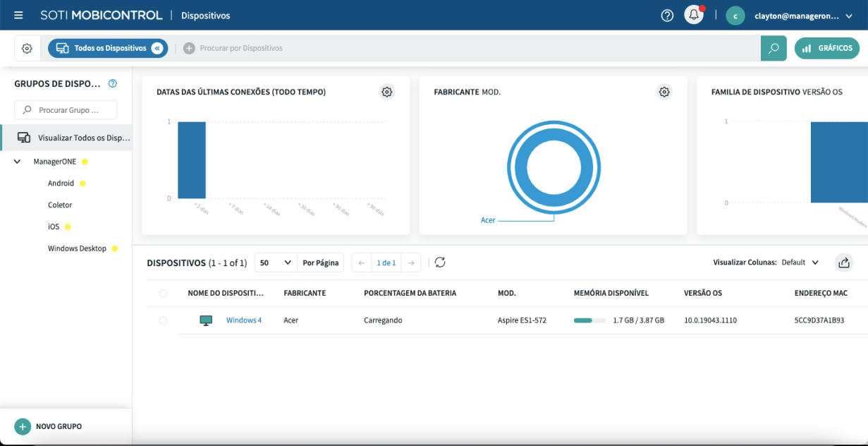Click the Acer legend label in chart

pyautogui.click(x=488, y=220)
